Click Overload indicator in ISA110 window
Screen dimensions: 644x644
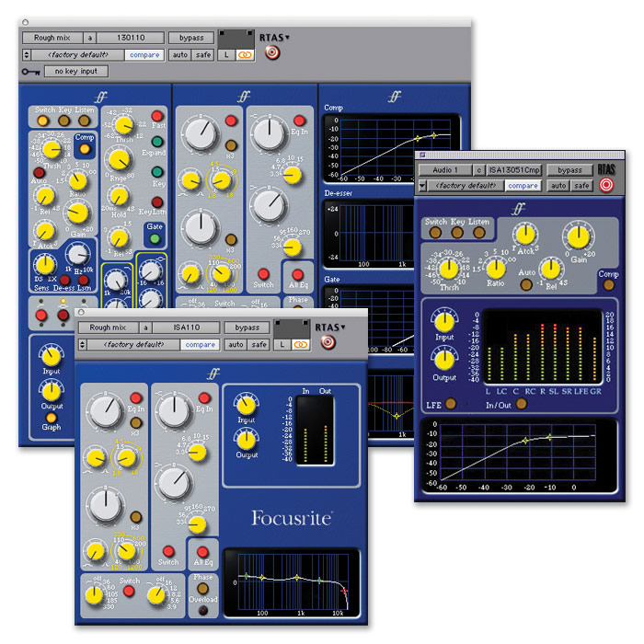[203, 611]
